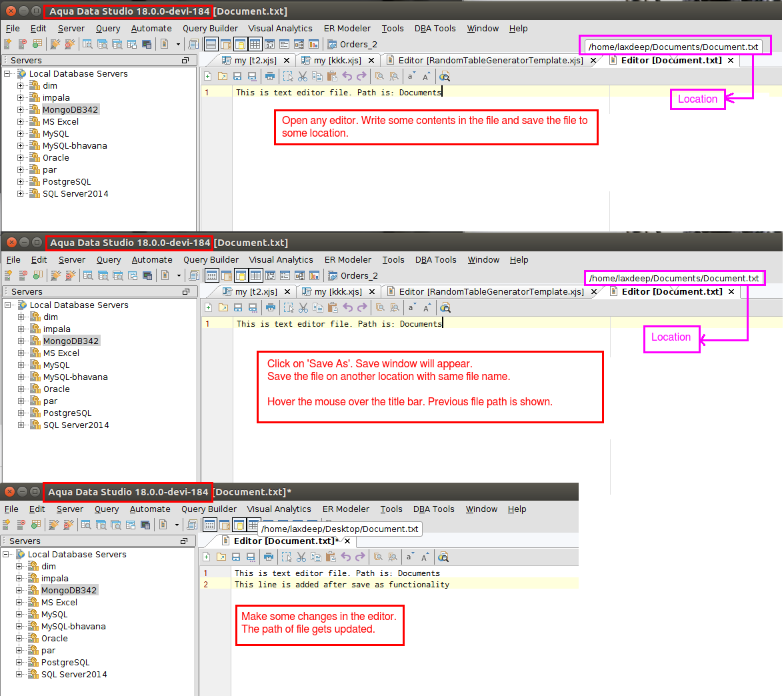
Task: Click the Redo arrow in the top window's editor toolbar
Action: click(x=361, y=77)
